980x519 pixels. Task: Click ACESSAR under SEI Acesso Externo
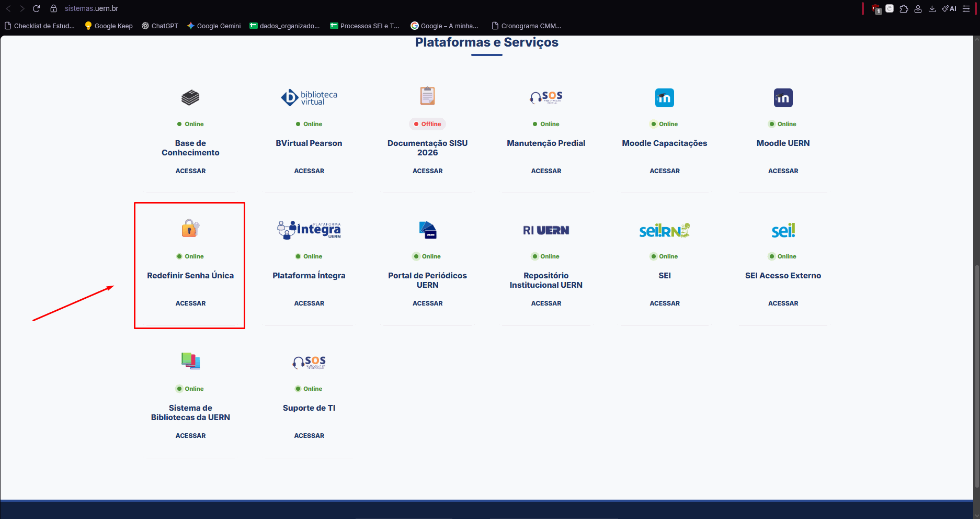[x=783, y=303]
